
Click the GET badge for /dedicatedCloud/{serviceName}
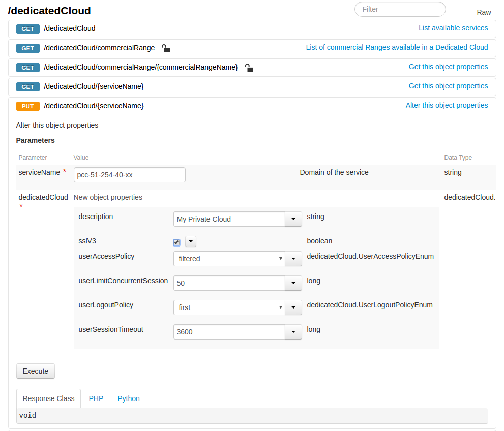pyautogui.click(x=27, y=87)
